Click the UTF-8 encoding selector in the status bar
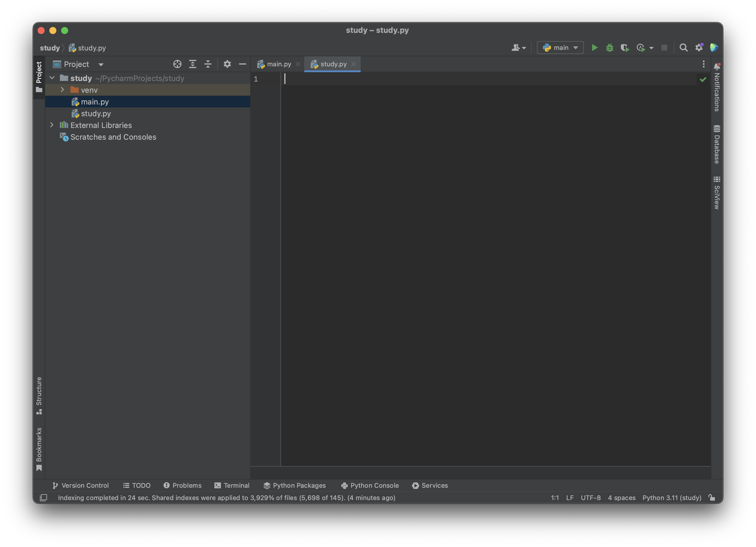 [x=590, y=498]
